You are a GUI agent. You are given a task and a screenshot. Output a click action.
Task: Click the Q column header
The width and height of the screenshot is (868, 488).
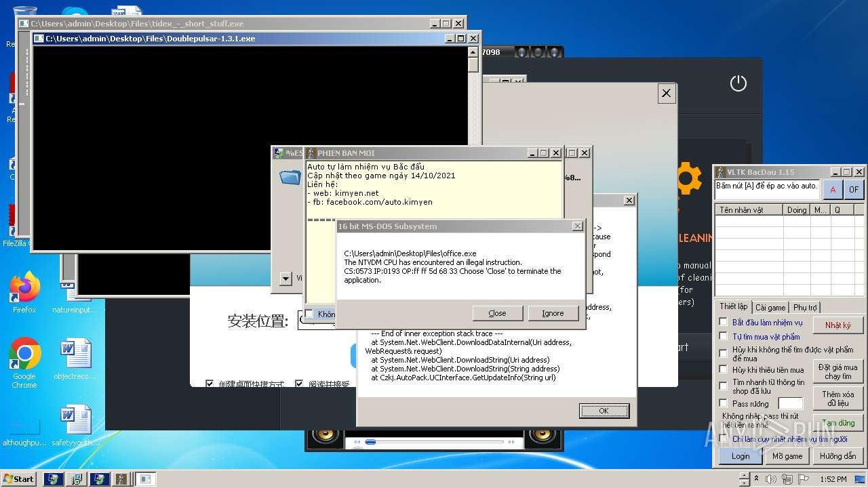coord(841,210)
